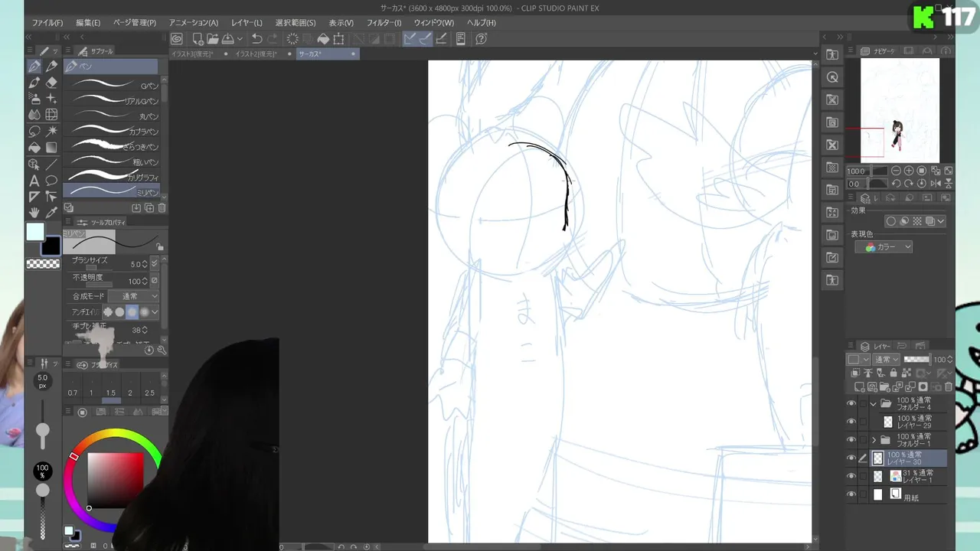Check the box beside レイヤー 1 row
Viewport: 980px width, 551px height.
coord(864,477)
